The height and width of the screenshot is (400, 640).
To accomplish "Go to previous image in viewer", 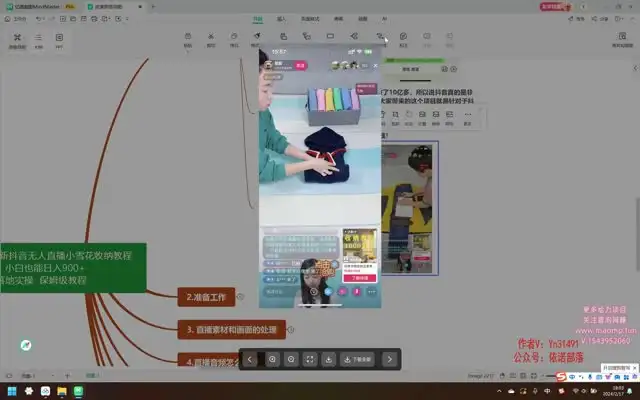I will 250,359.
